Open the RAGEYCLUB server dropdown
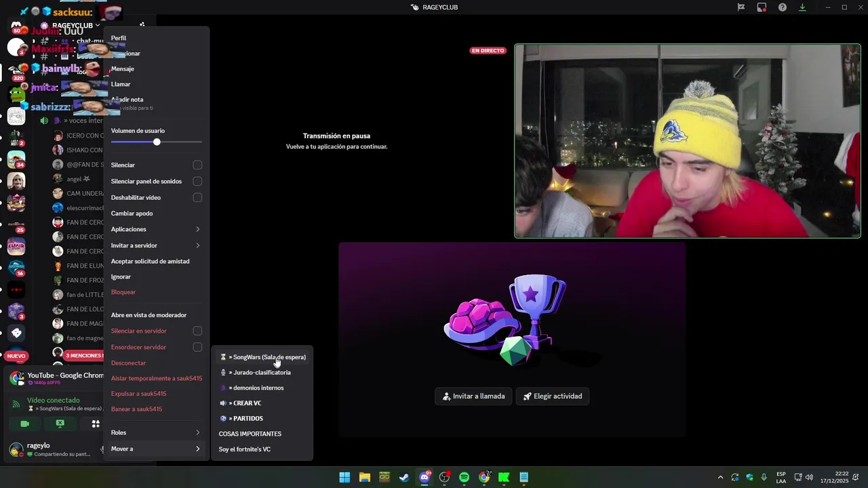The height and width of the screenshot is (488, 868). [x=76, y=25]
